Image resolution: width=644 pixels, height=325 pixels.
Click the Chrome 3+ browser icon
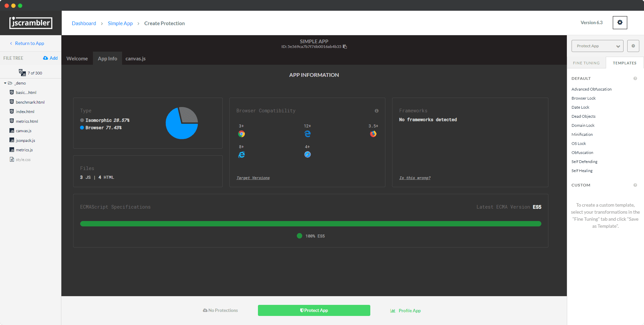pos(241,134)
